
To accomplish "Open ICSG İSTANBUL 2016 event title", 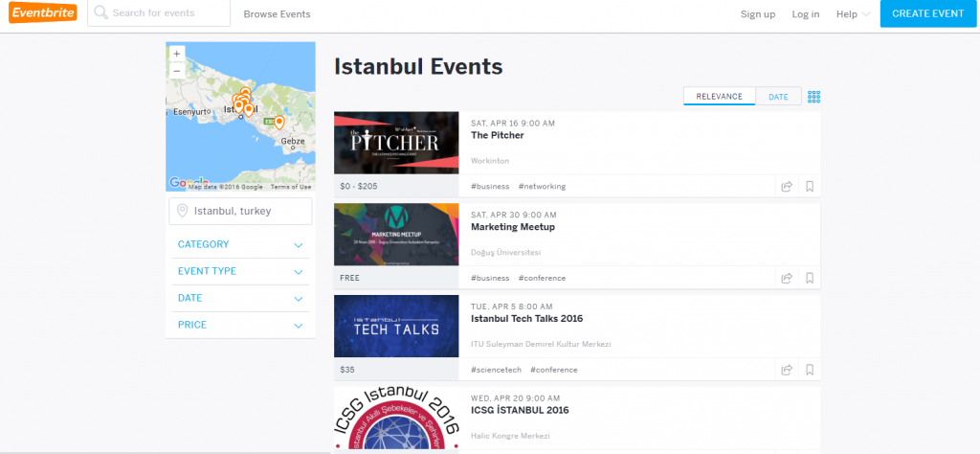I will tap(520, 410).
